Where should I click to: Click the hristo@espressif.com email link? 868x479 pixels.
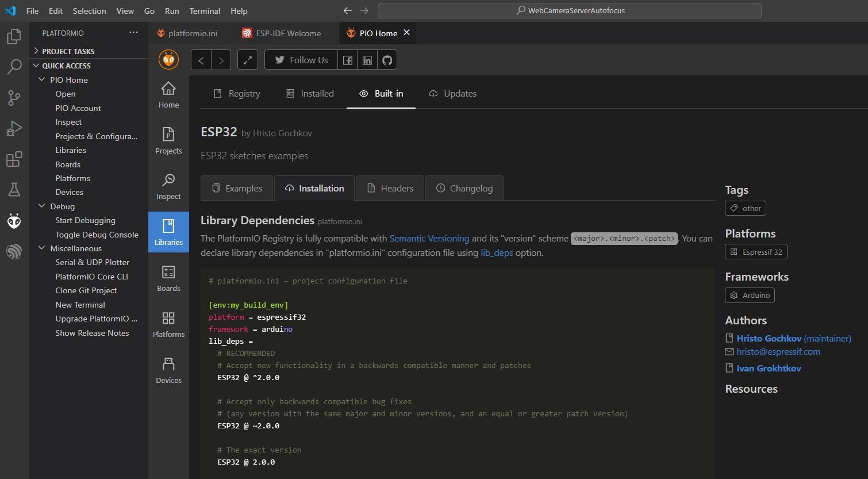pos(778,351)
